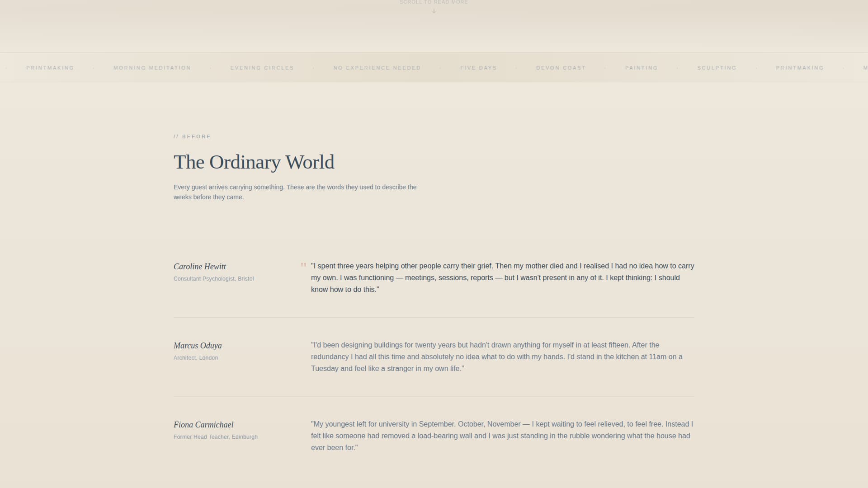This screenshot has width=868, height=488.
Task: Click FIVE DAYS in the ticker band
Action: (478, 68)
